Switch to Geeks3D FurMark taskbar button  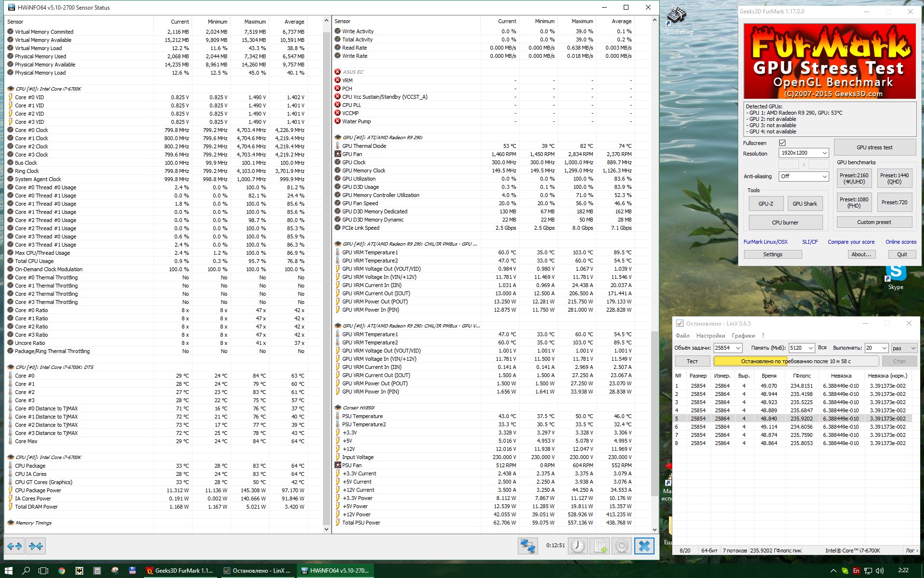coord(180,571)
